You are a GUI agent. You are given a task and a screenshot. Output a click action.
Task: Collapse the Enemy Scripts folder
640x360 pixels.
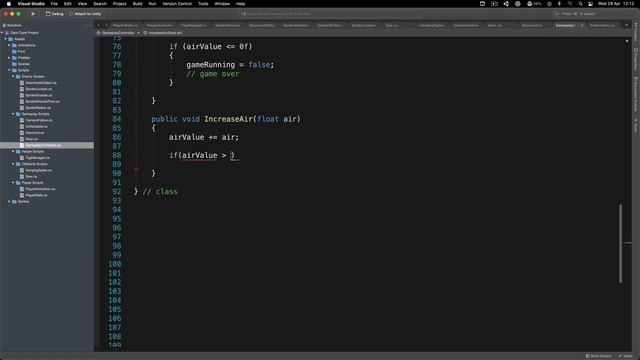click(x=13, y=76)
